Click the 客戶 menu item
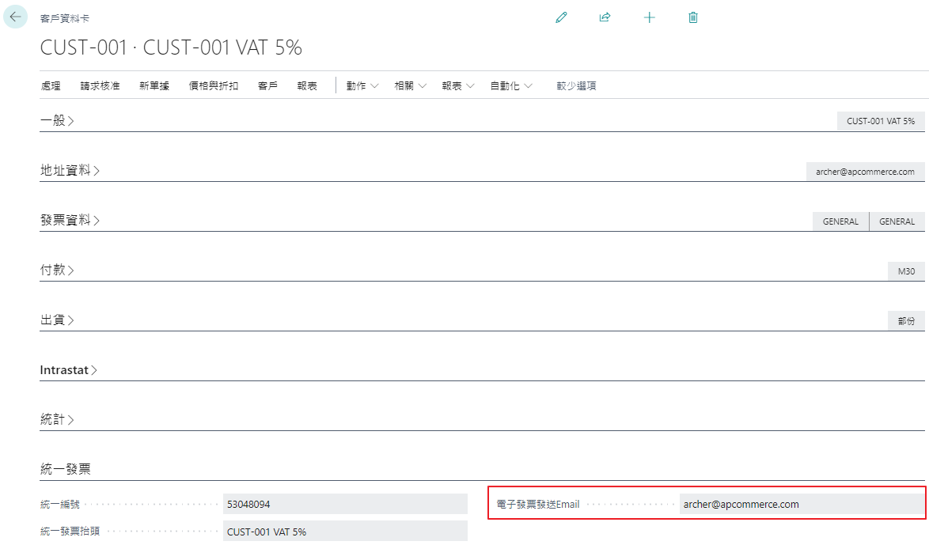Screen dimensions: 929x560 (267, 86)
